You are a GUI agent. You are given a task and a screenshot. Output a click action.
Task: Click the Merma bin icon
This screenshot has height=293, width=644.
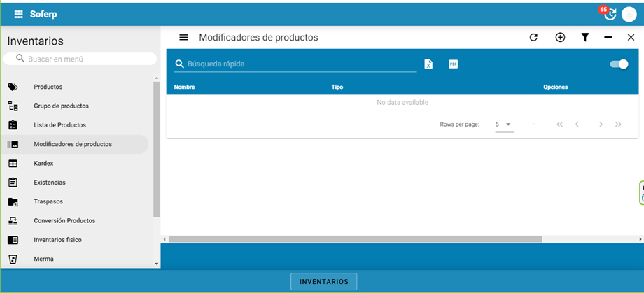coord(13,259)
